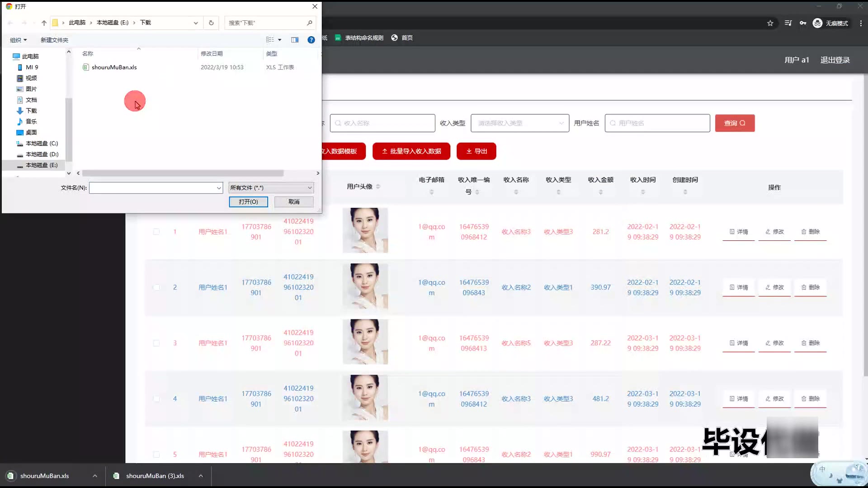This screenshot has width=868, height=488.
Task: Open the 所有文件 file type dropdown
Action: click(271, 188)
